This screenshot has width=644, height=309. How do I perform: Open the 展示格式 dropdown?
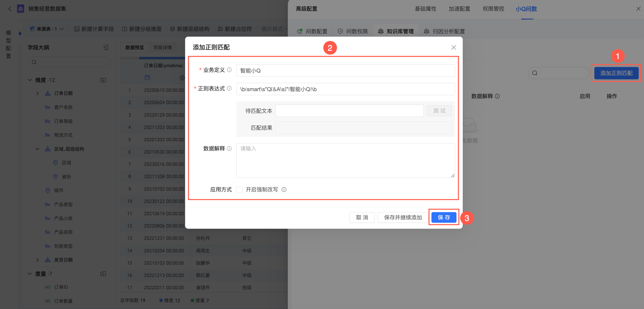point(274,29)
